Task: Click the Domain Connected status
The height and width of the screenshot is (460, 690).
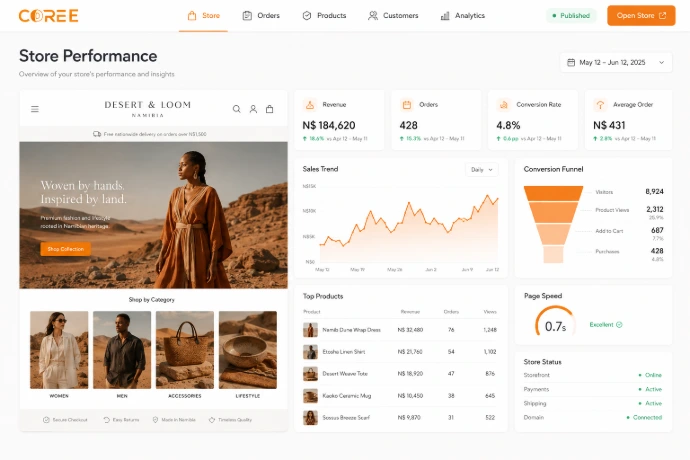Action: 644,417
